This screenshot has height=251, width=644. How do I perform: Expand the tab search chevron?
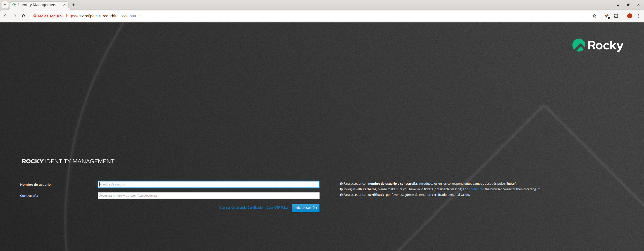(x=5, y=5)
